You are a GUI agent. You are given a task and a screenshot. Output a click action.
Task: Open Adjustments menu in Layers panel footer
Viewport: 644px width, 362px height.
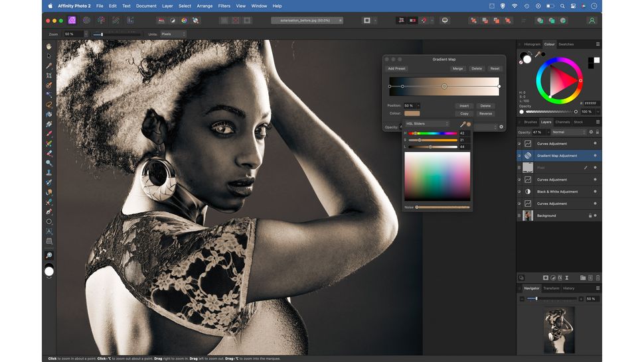pyautogui.click(x=553, y=278)
